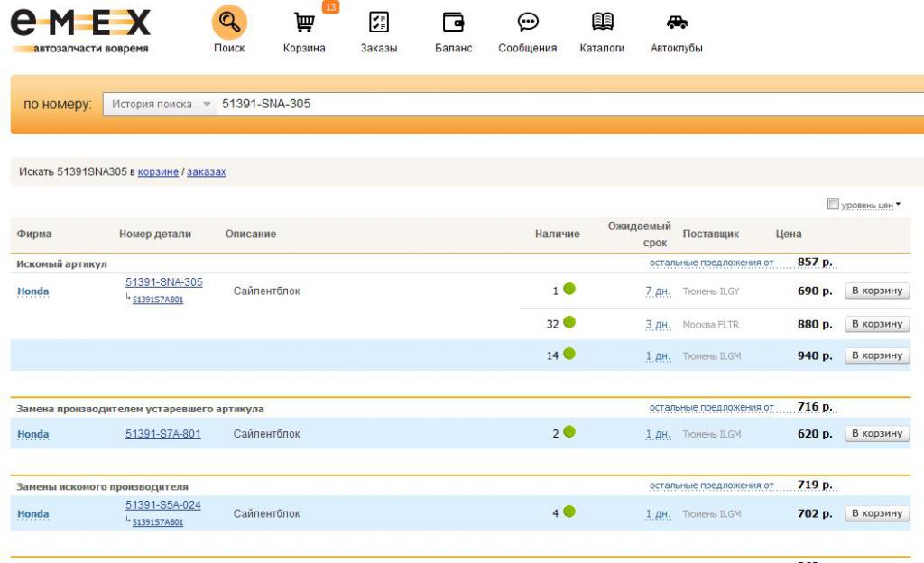Click the 7 дн. delivery term
The image size is (924, 563).
(658, 291)
